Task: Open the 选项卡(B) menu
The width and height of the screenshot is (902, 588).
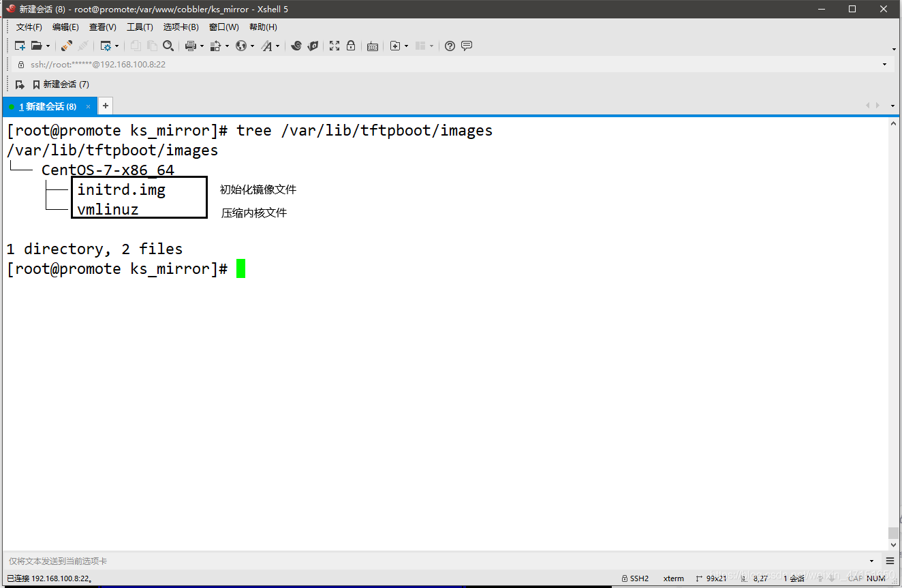Action: tap(181, 27)
